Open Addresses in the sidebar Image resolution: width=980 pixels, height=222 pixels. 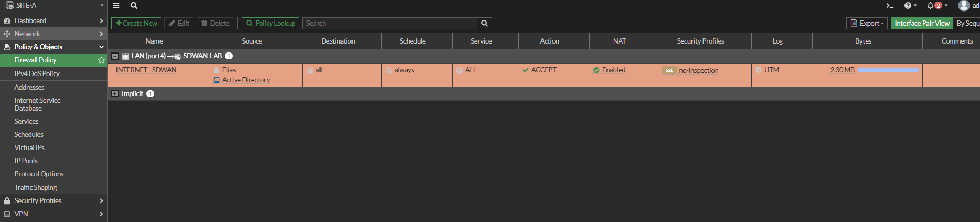coord(29,88)
